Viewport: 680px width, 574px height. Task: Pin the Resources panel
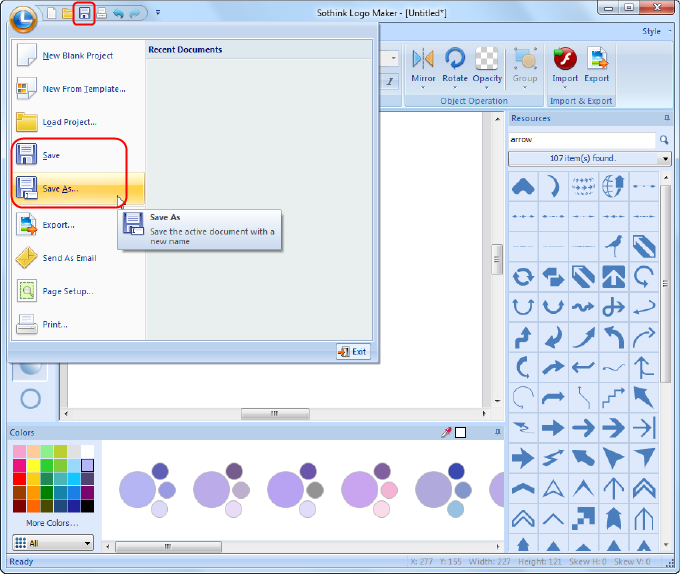(667, 118)
